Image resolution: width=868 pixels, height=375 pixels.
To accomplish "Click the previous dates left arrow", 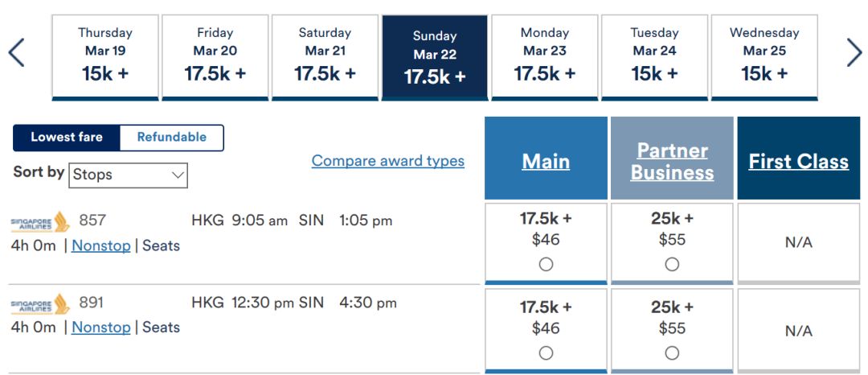I will (17, 52).
